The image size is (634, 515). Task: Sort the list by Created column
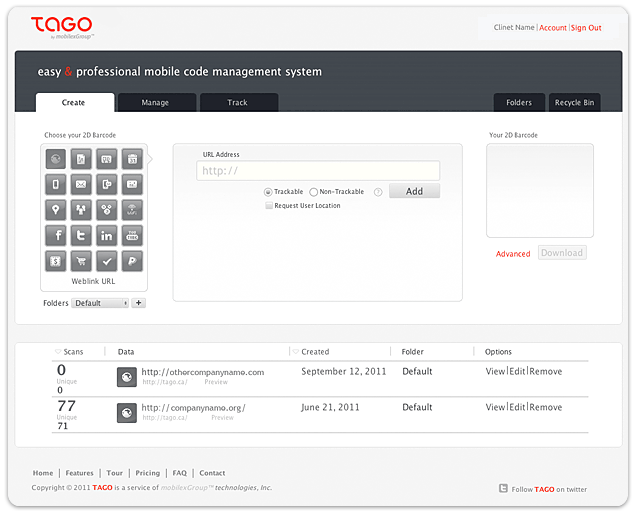311,352
